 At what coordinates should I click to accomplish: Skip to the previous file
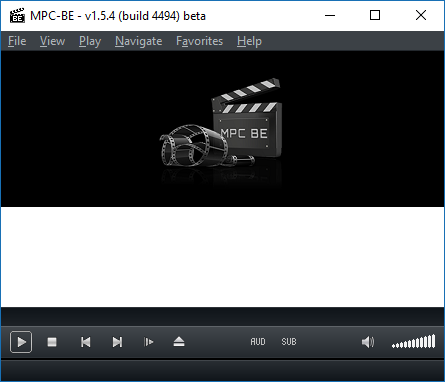pos(85,342)
